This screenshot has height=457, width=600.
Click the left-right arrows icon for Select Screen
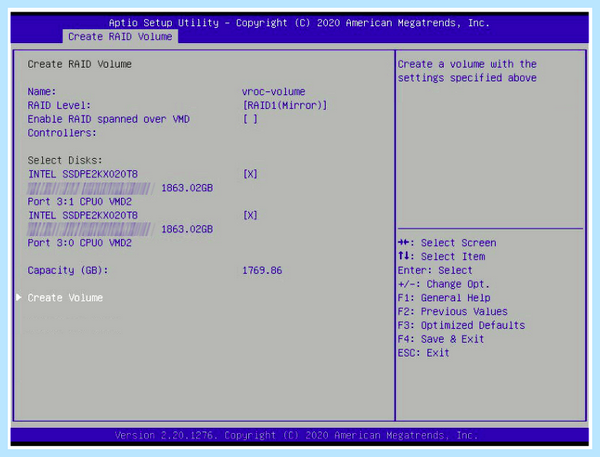tap(405, 243)
